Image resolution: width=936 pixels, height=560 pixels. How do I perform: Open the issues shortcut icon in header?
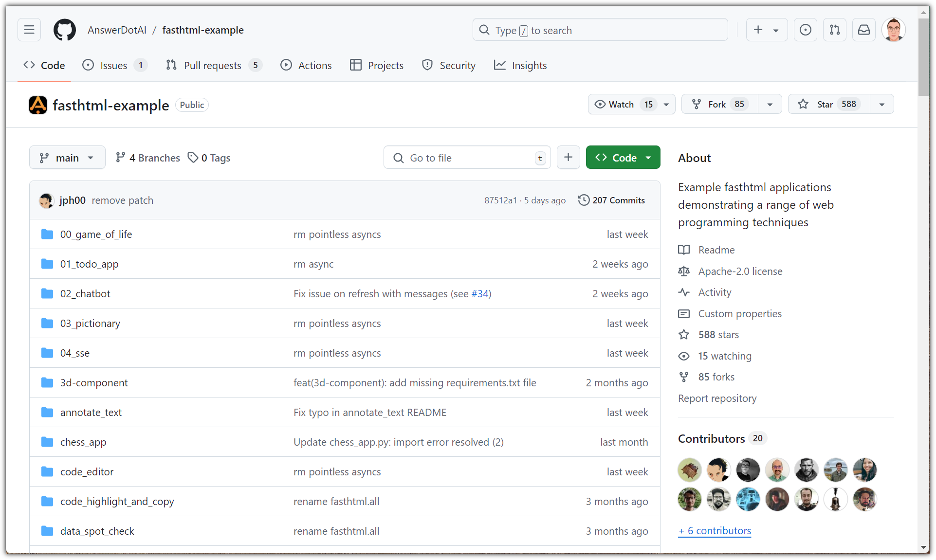coord(806,30)
